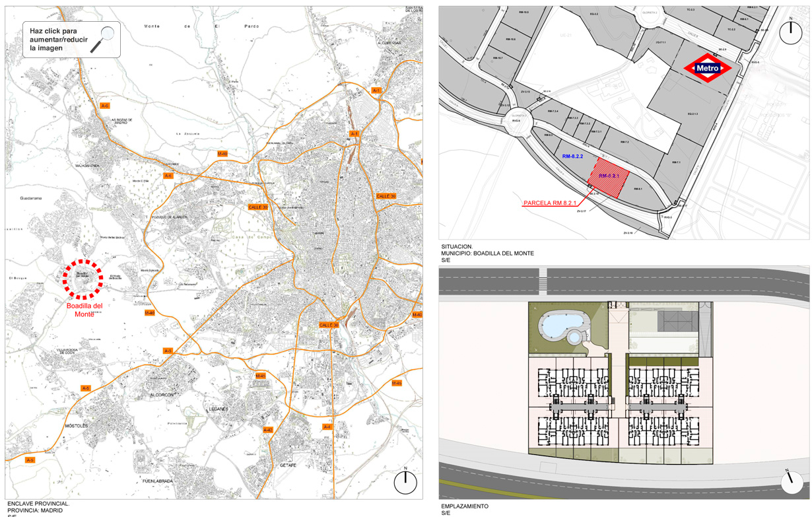This screenshot has height=517, width=812.
Task: Click the MOSTOLES label on the map
Action: (x=76, y=426)
